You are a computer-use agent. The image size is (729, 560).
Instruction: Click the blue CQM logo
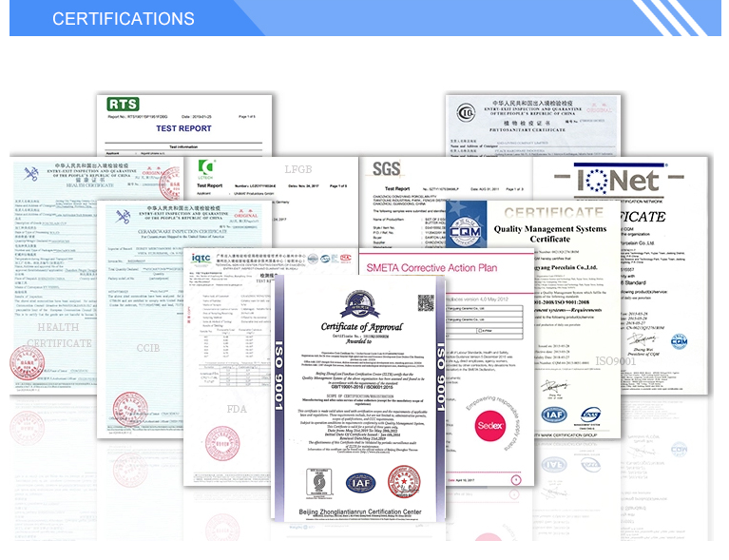(466, 231)
